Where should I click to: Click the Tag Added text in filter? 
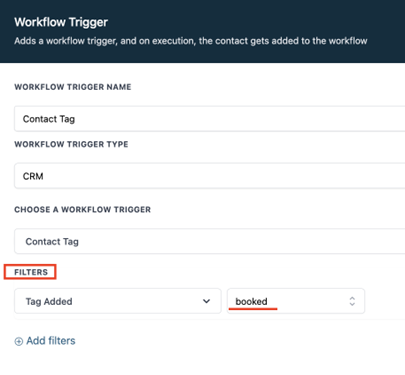pyautogui.click(x=49, y=301)
